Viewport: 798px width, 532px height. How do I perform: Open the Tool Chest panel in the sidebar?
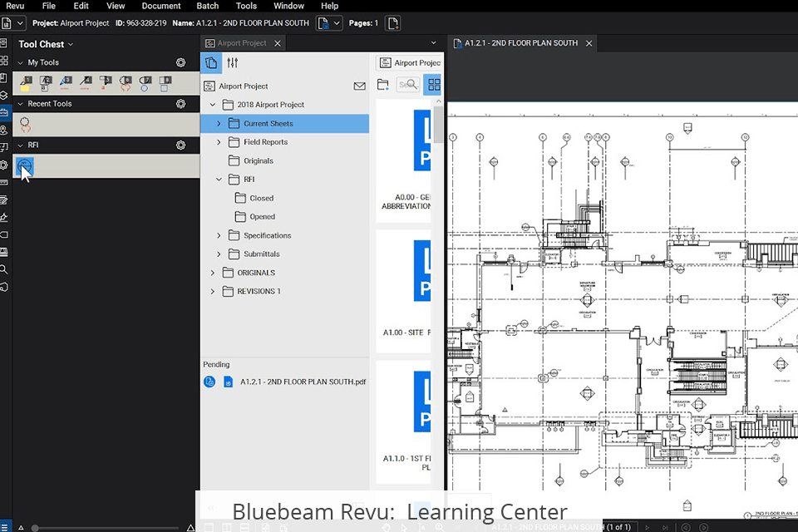coord(3,112)
